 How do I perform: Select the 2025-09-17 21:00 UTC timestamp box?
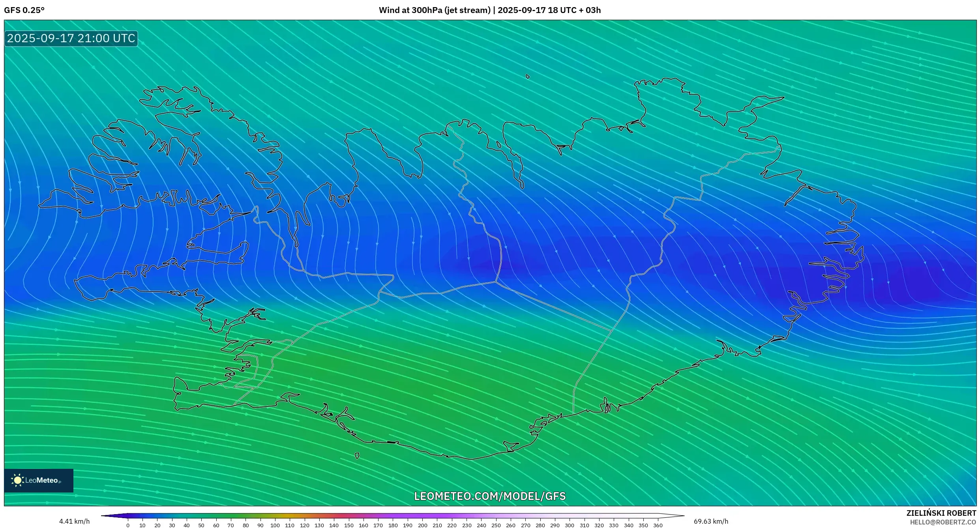pos(71,39)
